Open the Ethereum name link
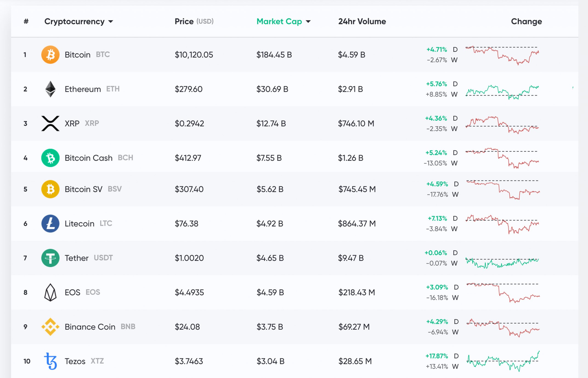Viewport: 588px width, 378px height. click(83, 89)
